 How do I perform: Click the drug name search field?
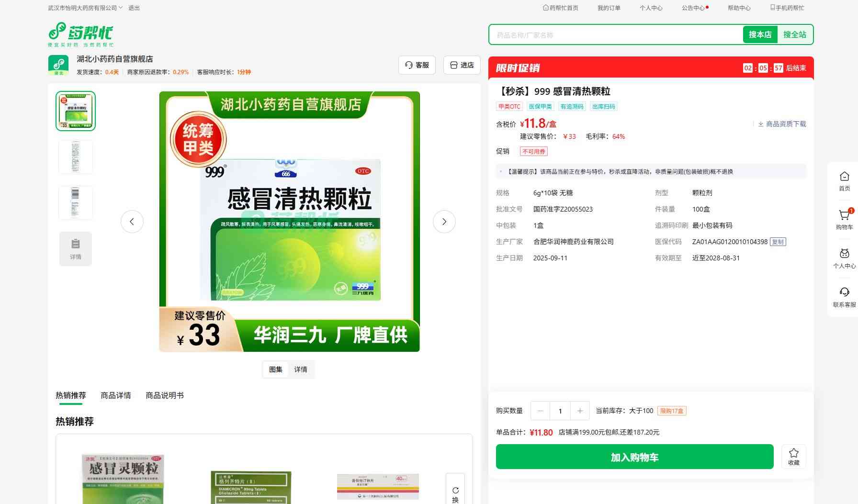(x=615, y=35)
